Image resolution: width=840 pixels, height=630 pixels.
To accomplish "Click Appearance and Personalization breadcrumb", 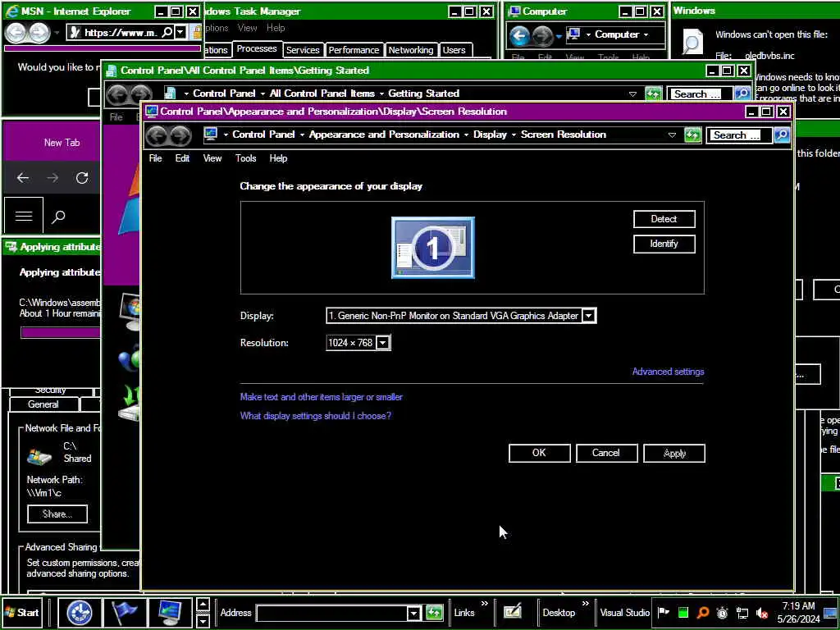I will 384,135.
